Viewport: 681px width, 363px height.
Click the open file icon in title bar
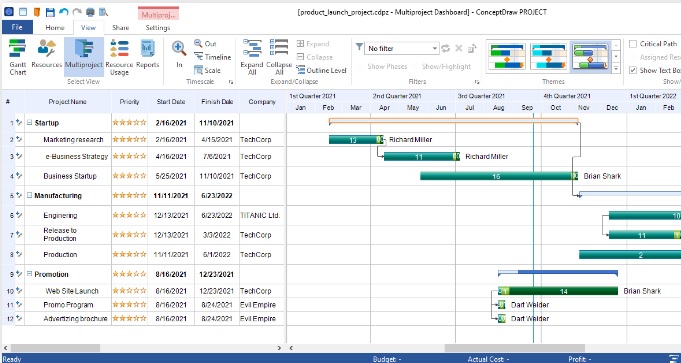pos(36,12)
